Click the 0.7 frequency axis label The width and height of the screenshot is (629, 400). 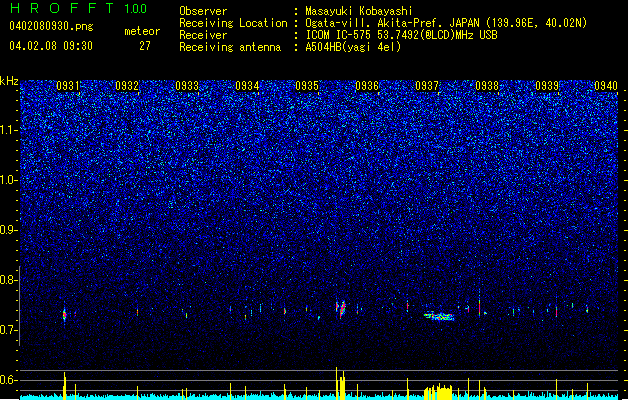coord(9,330)
